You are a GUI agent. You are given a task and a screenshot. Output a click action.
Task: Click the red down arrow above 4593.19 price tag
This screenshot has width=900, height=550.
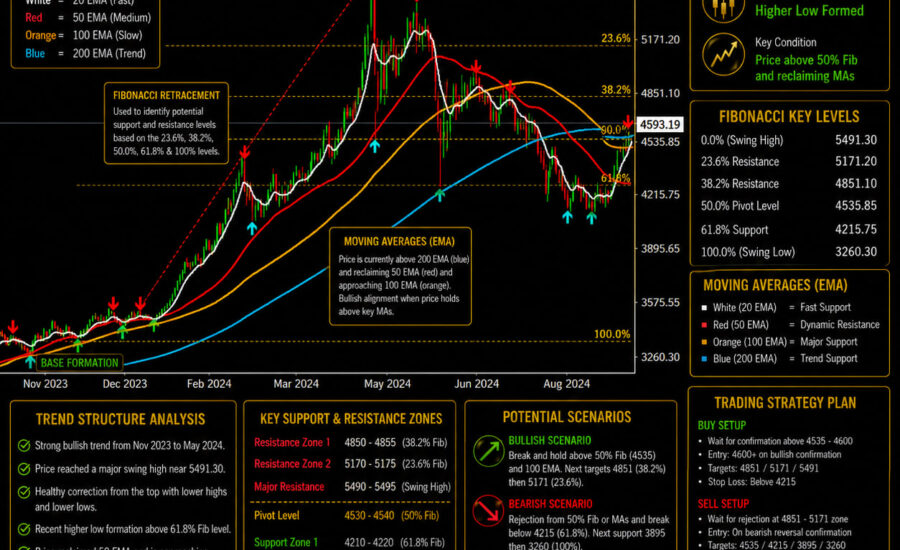(x=628, y=122)
